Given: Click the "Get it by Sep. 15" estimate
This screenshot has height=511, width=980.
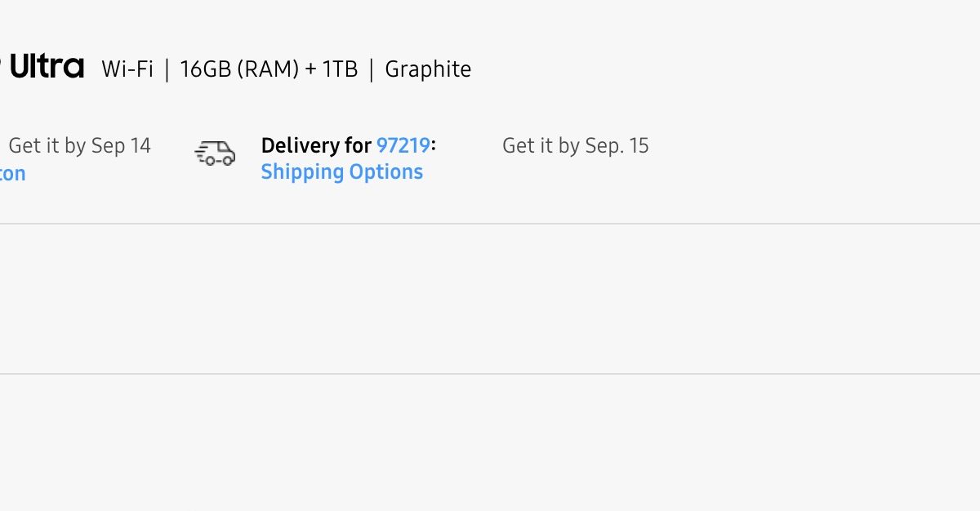Looking at the screenshot, I should coord(575,146).
